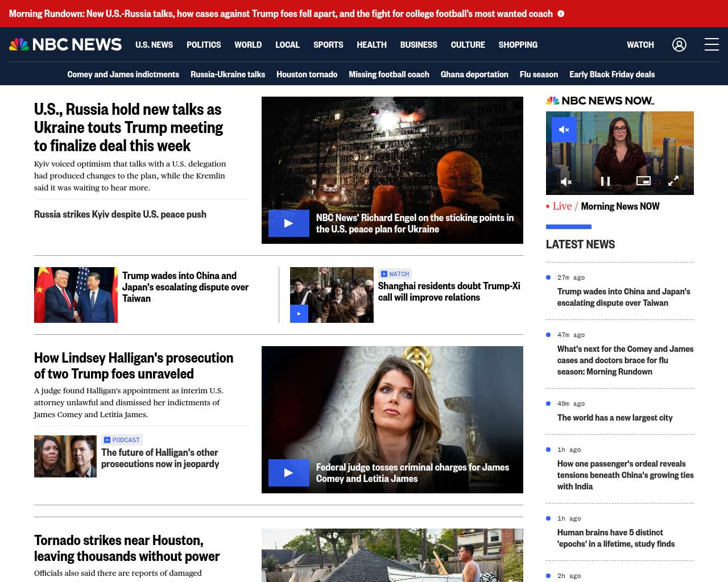The width and height of the screenshot is (728, 582).
Task: Open the Halligan podcast story
Action: click(160, 458)
